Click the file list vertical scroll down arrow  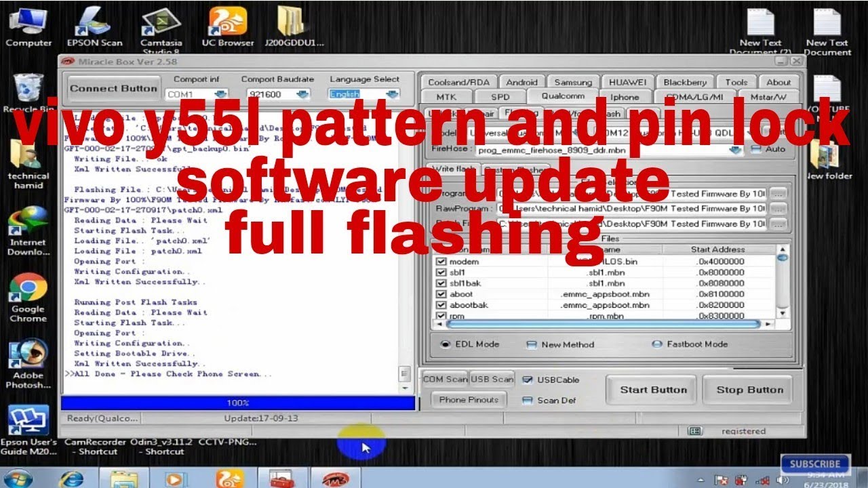(783, 314)
